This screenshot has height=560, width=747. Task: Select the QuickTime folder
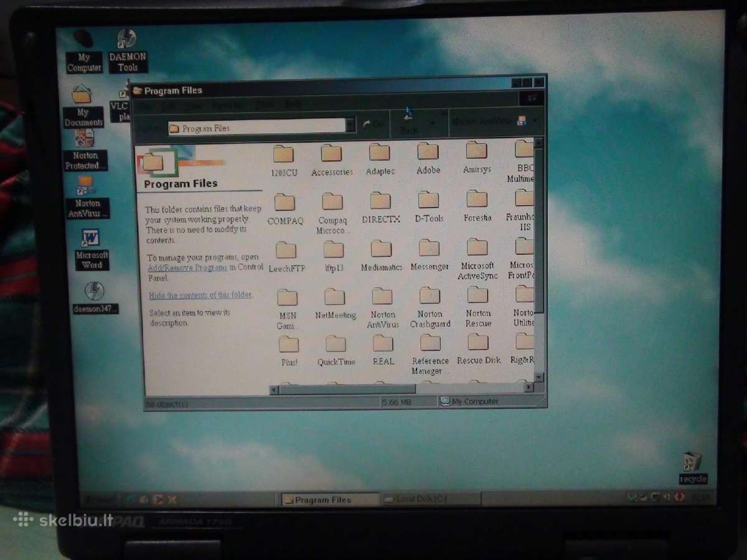click(336, 351)
